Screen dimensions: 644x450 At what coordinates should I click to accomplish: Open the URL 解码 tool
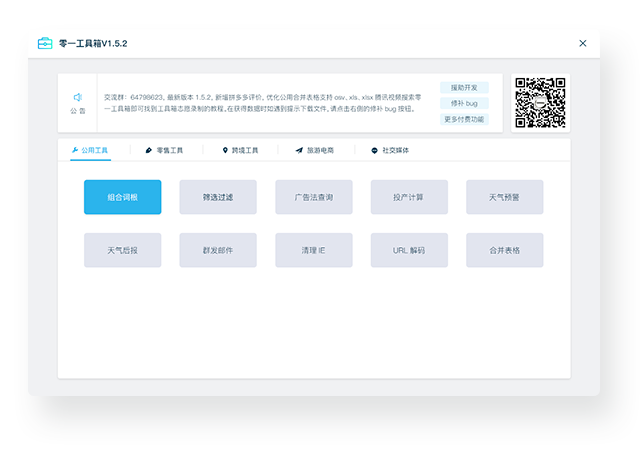click(409, 250)
